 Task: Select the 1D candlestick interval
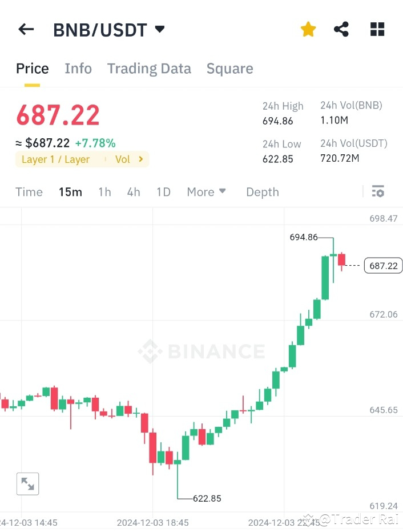(x=163, y=192)
